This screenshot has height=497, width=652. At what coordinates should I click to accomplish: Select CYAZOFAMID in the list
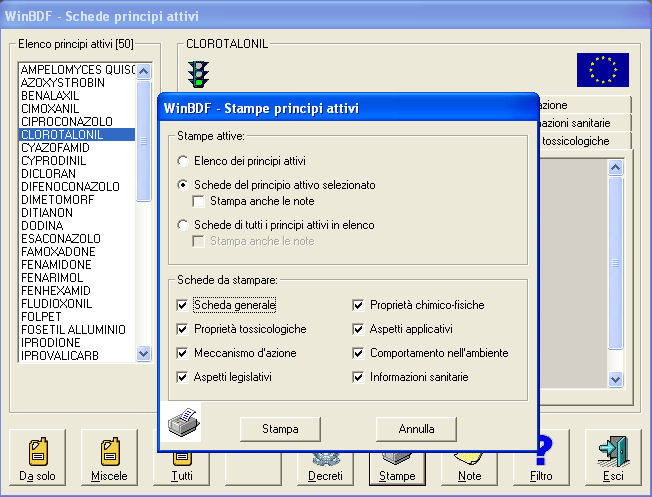77,148
